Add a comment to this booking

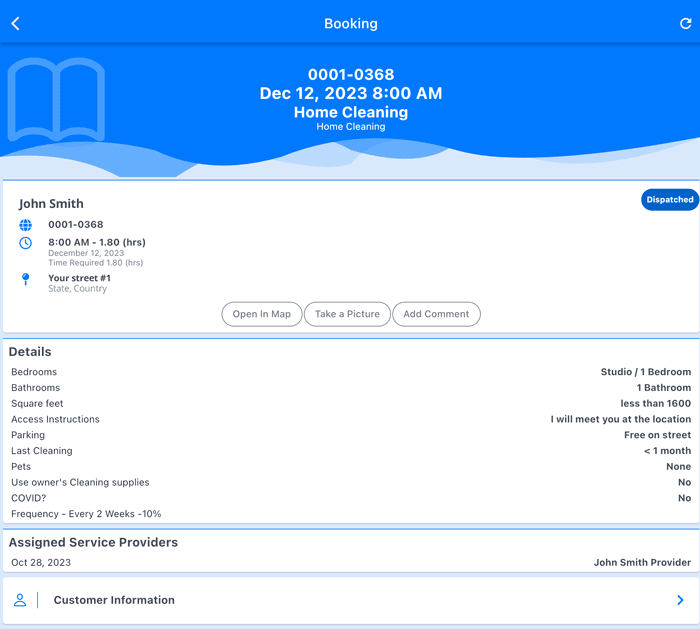coord(436,314)
